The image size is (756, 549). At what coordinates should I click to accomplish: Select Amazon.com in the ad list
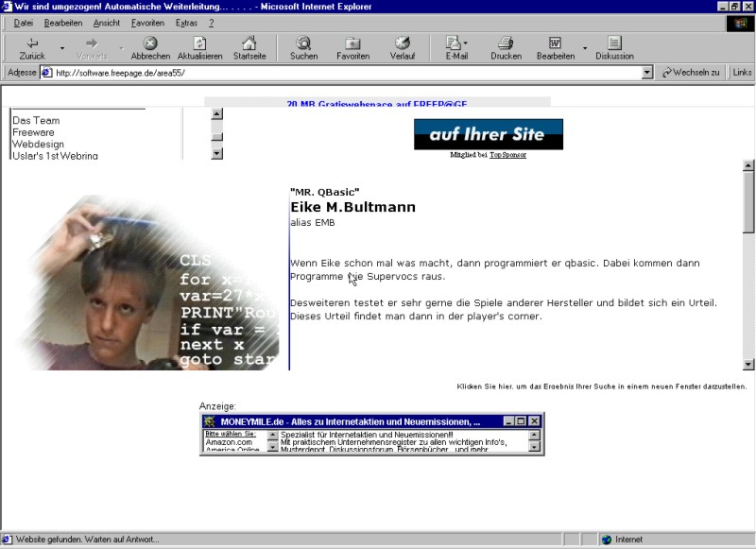click(229, 442)
